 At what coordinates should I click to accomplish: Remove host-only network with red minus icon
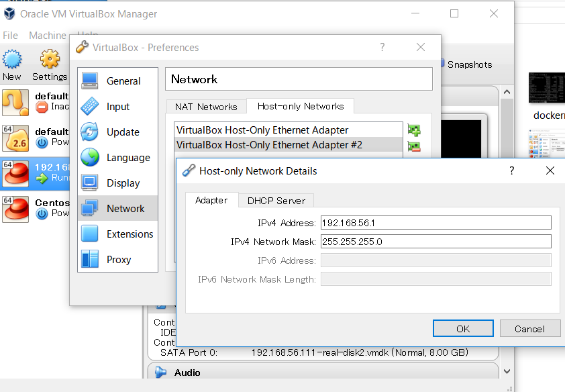(x=414, y=146)
